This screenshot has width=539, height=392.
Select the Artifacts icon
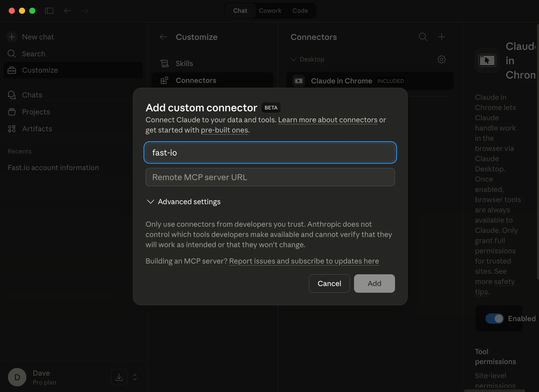(x=12, y=129)
